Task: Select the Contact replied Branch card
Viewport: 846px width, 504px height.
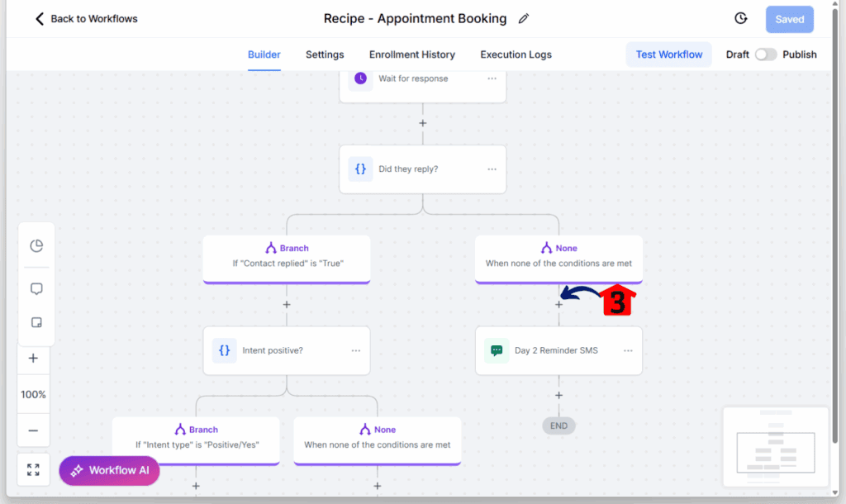Action: point(287,259)
